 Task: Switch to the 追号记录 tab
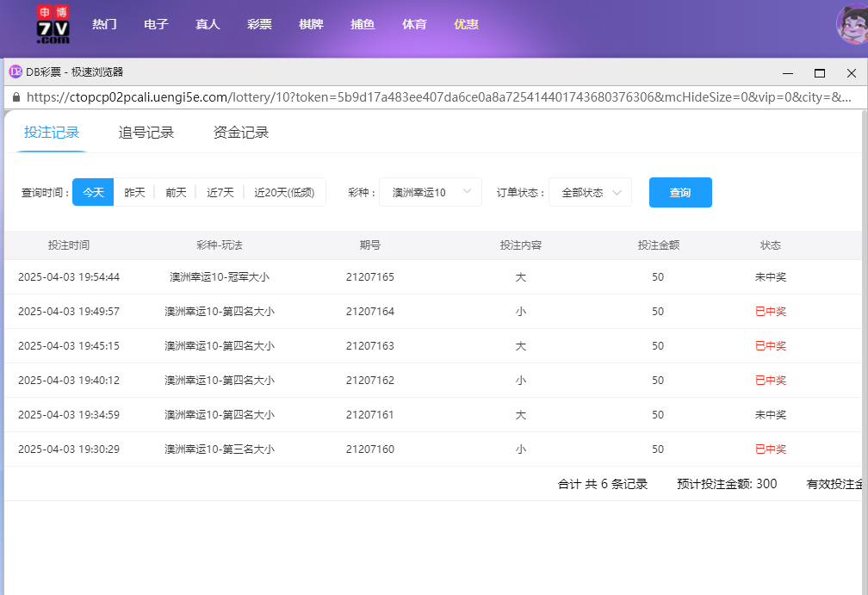coord(146,133)
